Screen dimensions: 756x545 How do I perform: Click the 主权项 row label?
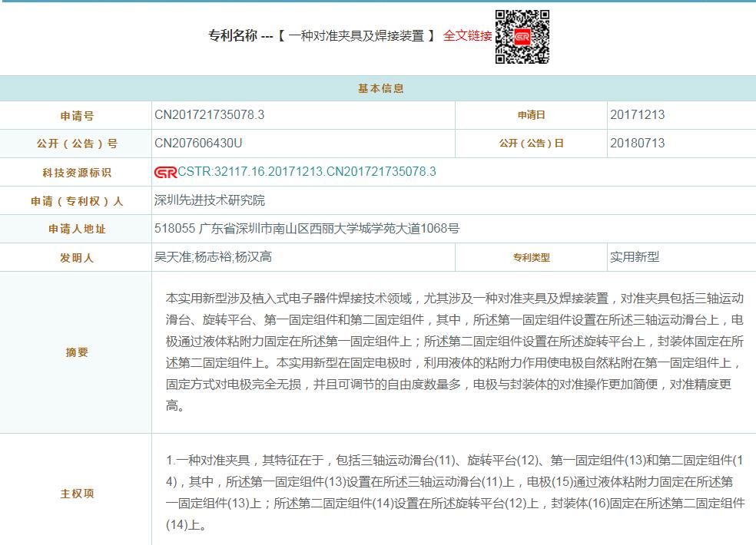76,494
